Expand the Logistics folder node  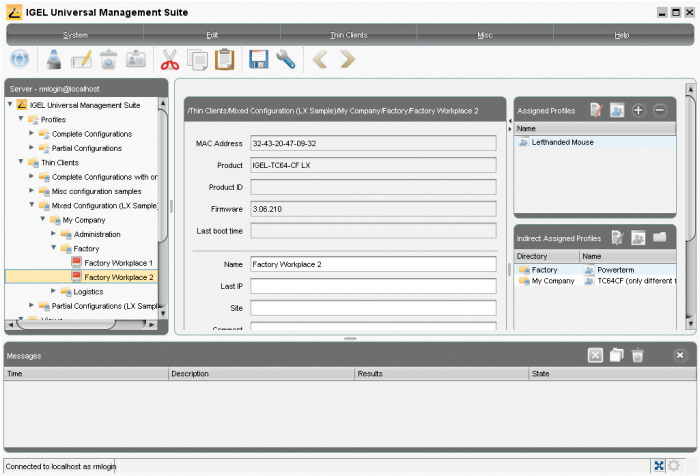coord(53,291)
